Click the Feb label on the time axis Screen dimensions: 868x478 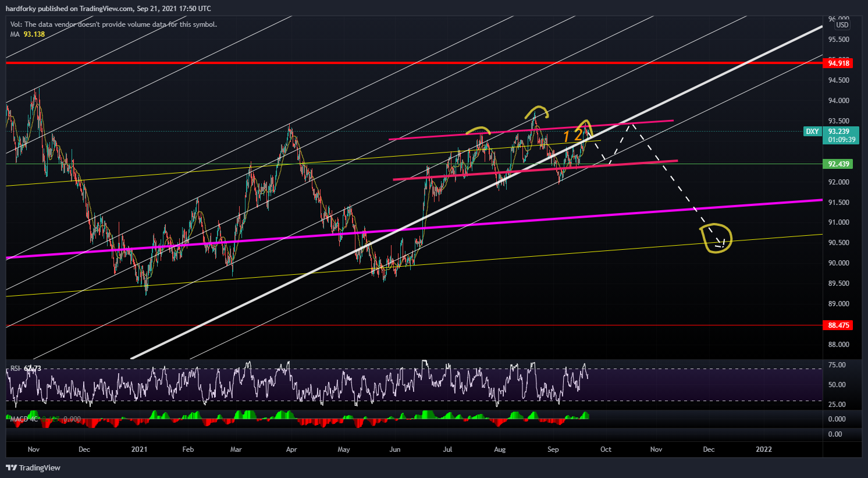188,449
